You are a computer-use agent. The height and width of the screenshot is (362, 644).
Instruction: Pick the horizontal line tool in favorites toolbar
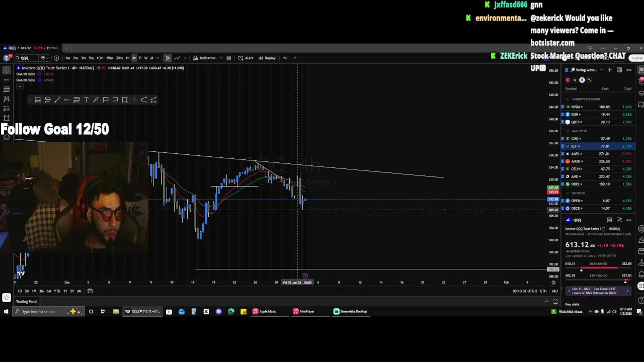click(67, 100)
